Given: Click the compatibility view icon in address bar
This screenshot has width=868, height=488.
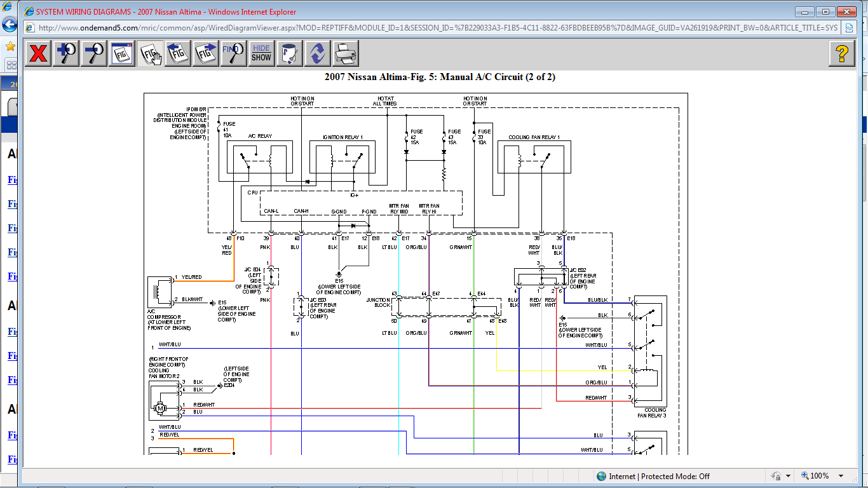Looking at the screenshot, I should tap(849, 28).
